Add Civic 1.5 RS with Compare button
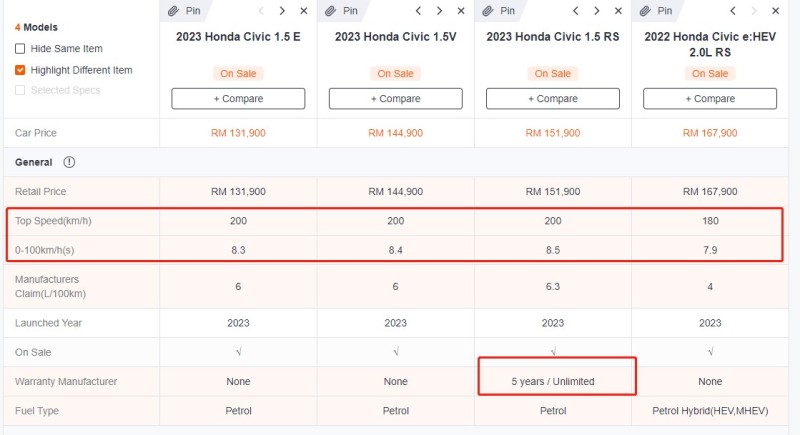This screenshot has width=800, height=435. click(553, 98)
